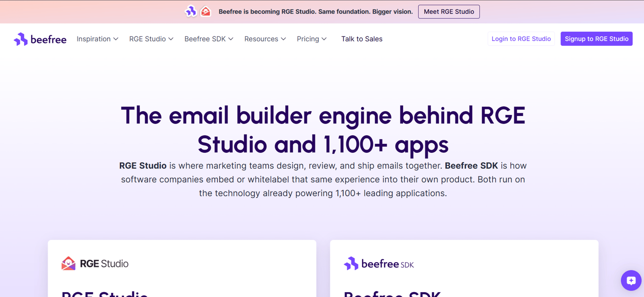This screenshot has height=297, width=644.
Task: Click bold 'Beefree SDK' in the hero paragraph
Action: pos(471,166)
